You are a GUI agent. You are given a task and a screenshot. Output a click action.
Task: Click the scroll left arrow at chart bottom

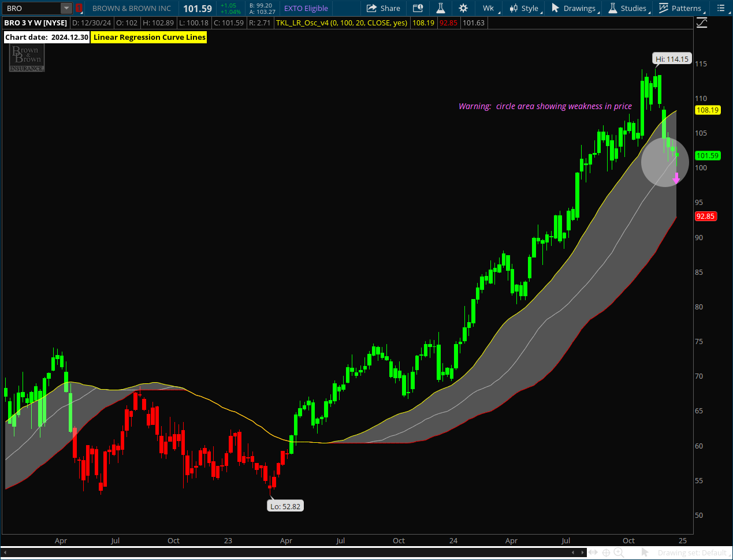pos(5,552)
